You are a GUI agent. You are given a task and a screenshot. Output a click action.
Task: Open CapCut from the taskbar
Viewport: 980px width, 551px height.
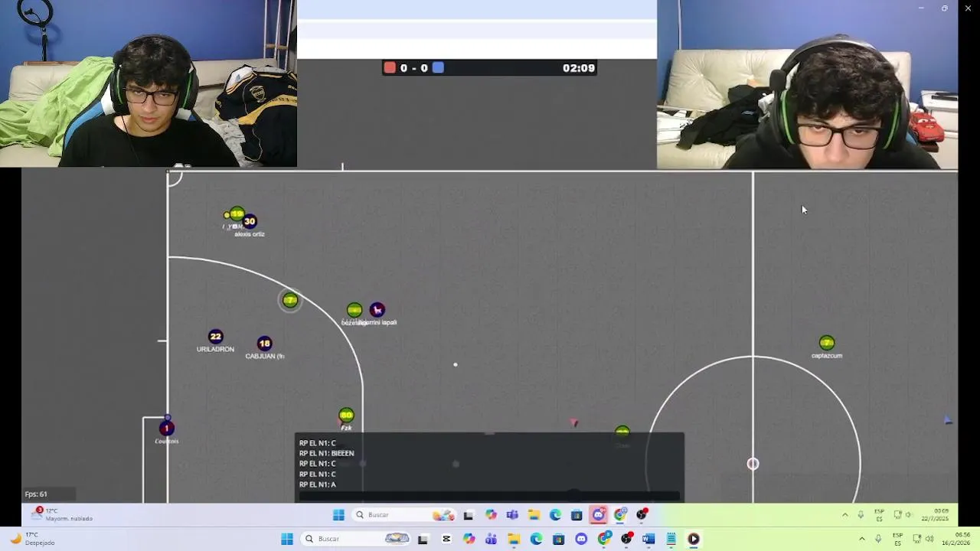pos(446,539)
